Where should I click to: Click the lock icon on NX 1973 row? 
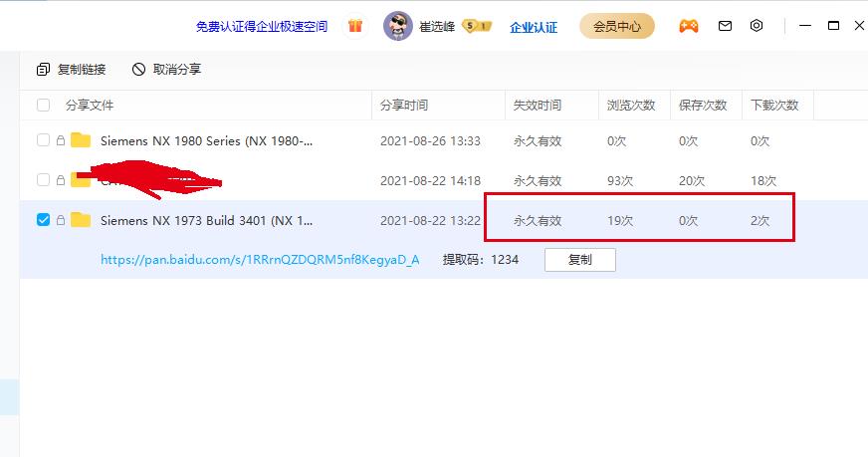click(61, 220)
